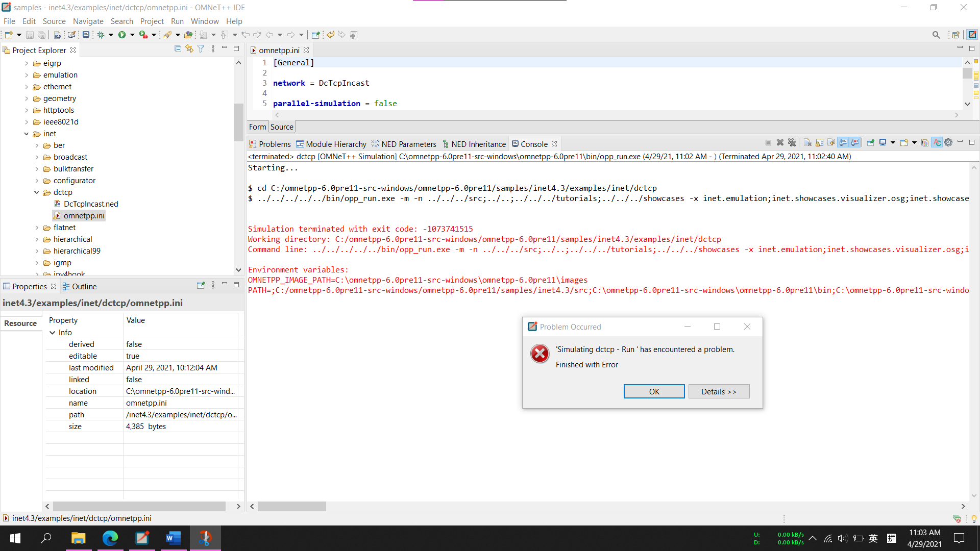Click the green Run button in toolbar
The width and height of the screenshot is (980, 551).
click(x=122, y=35)
